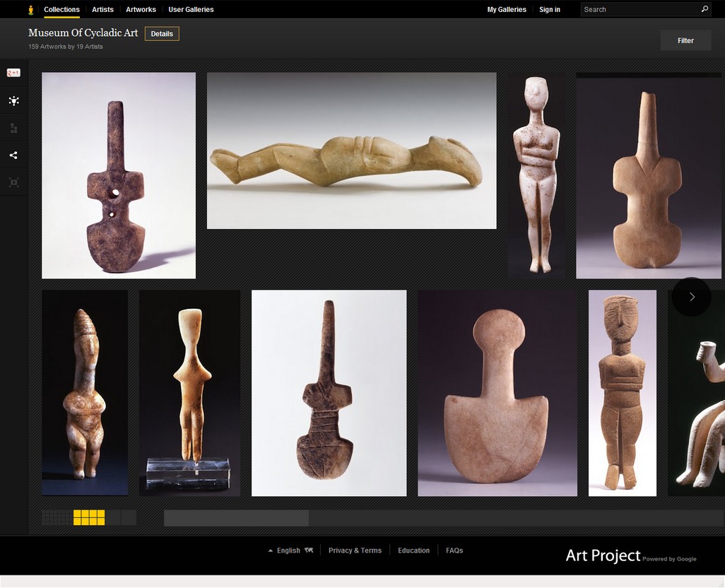The image size is (725, 588).
Task: Open the User Galleries tab
Action: tap(191, 9)
